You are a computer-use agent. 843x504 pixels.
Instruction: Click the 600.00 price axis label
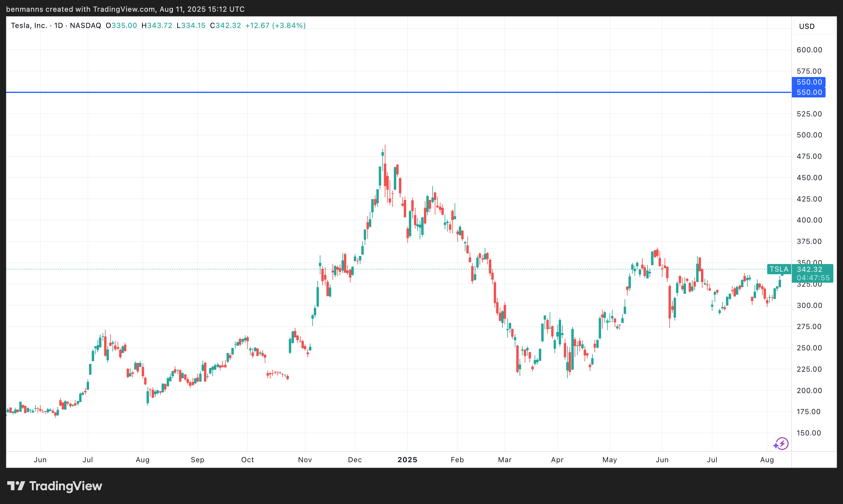(809, 50)
